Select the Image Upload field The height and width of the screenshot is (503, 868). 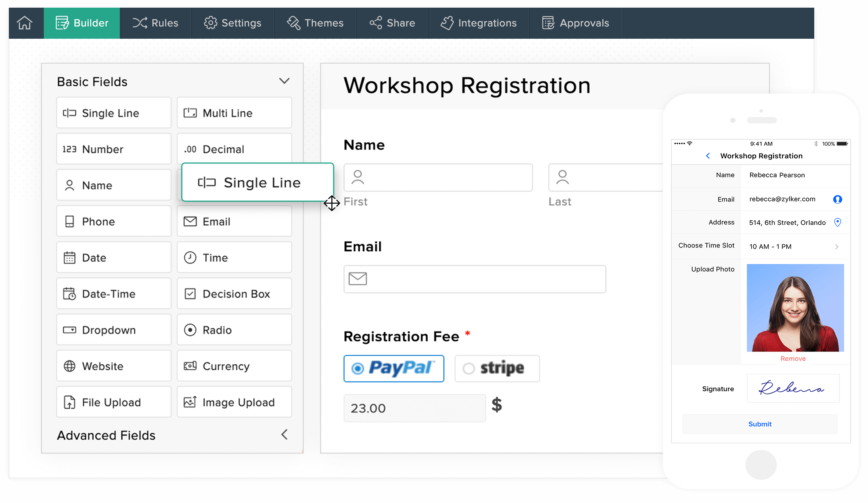click(x=234, y=402)
